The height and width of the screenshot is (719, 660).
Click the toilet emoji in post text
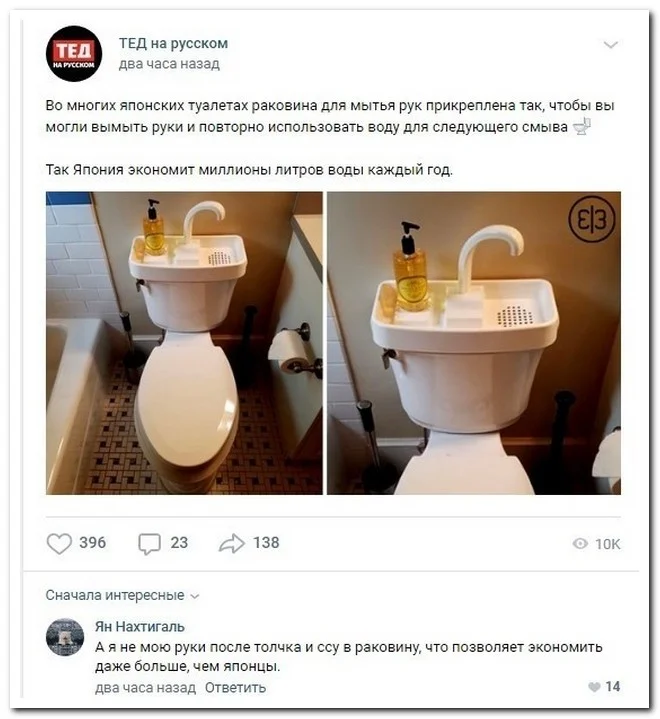(x=582, y=127)
